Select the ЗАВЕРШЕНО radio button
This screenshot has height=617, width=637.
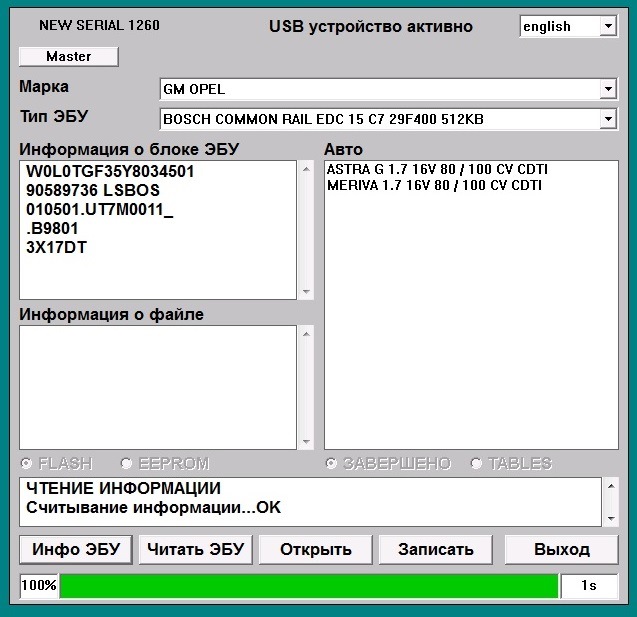pyautogui.click(x=332, y=463)
